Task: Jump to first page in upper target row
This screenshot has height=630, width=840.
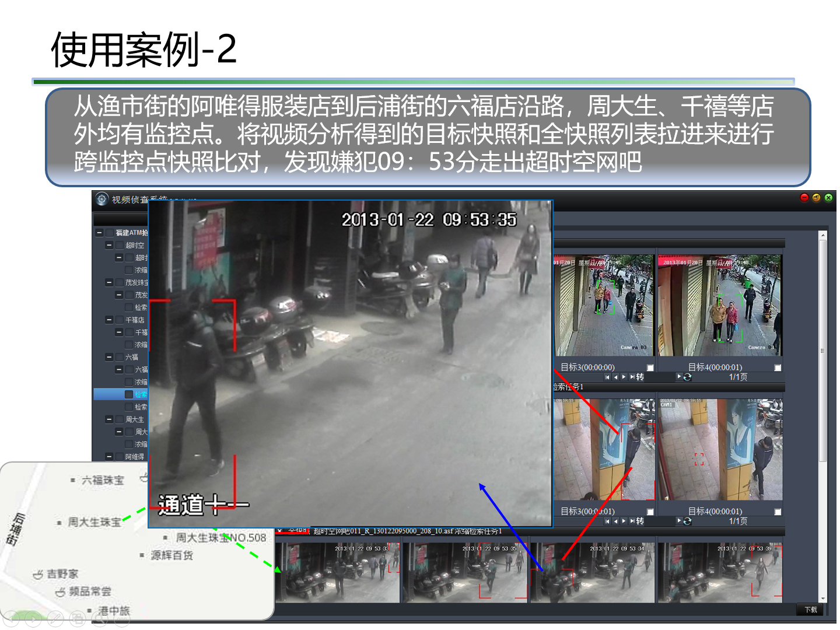Action: click(607, 377)
